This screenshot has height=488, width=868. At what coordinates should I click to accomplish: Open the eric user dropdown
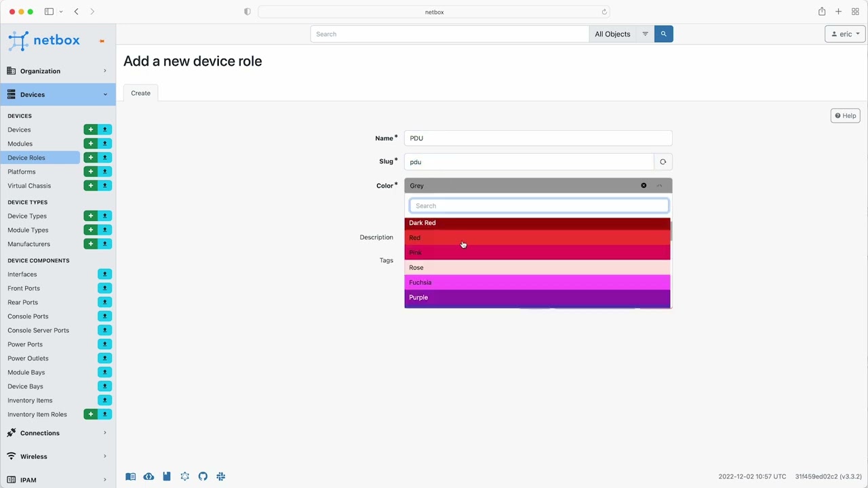tap(845, 34)
